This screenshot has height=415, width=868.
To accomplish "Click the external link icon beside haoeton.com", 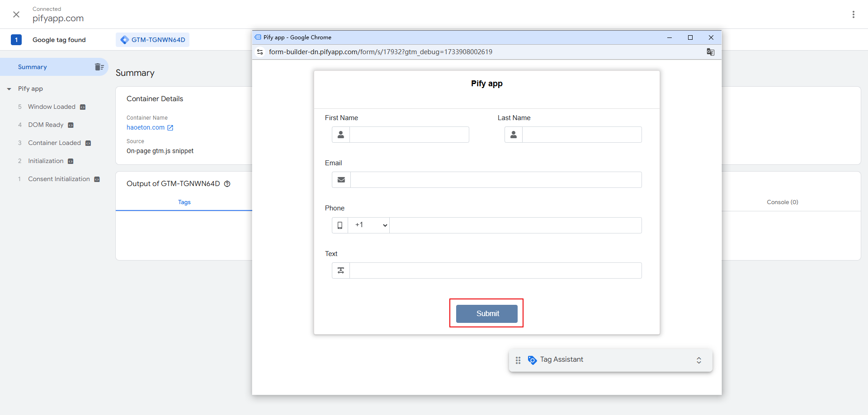I will [170, 128].
